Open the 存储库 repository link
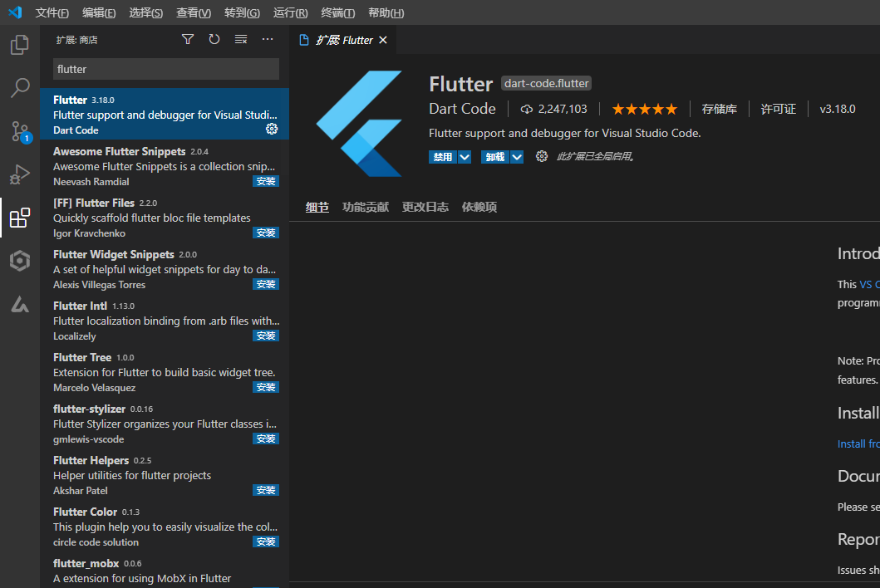 (x=719, y=109)
